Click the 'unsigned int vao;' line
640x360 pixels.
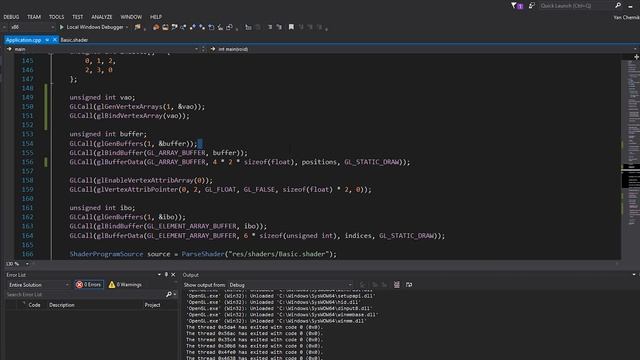[x=102, y=97]
